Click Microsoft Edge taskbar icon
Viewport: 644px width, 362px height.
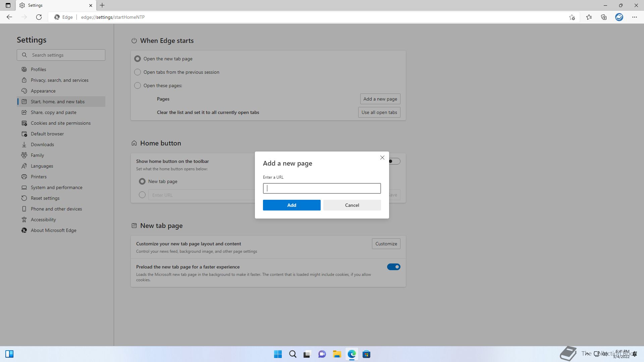coord(352,354)
